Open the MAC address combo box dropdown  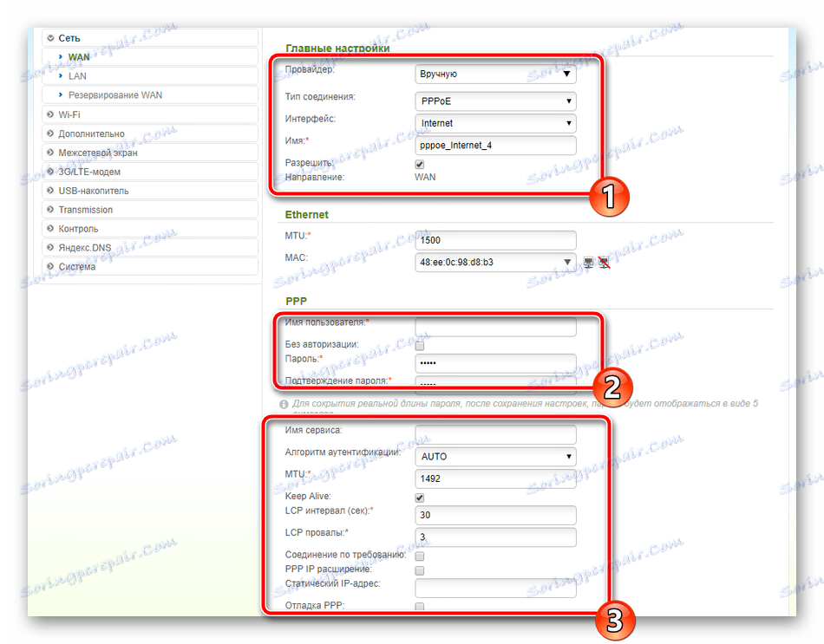point(495,262)
